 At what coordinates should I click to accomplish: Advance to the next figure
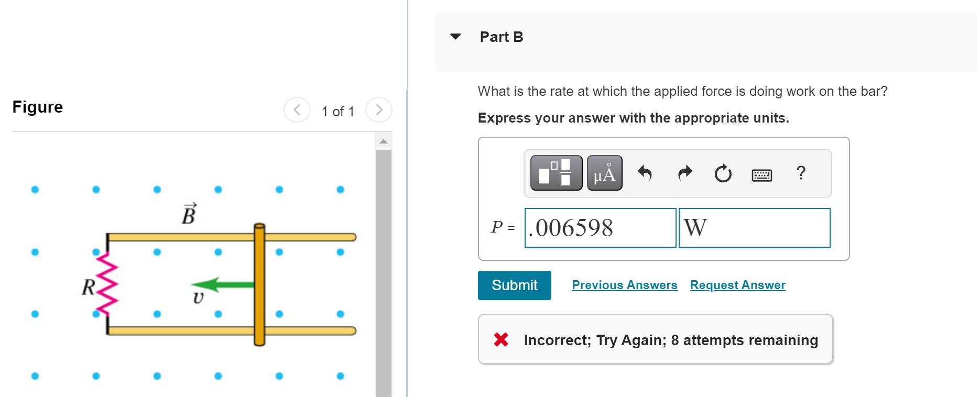point(378,110)
